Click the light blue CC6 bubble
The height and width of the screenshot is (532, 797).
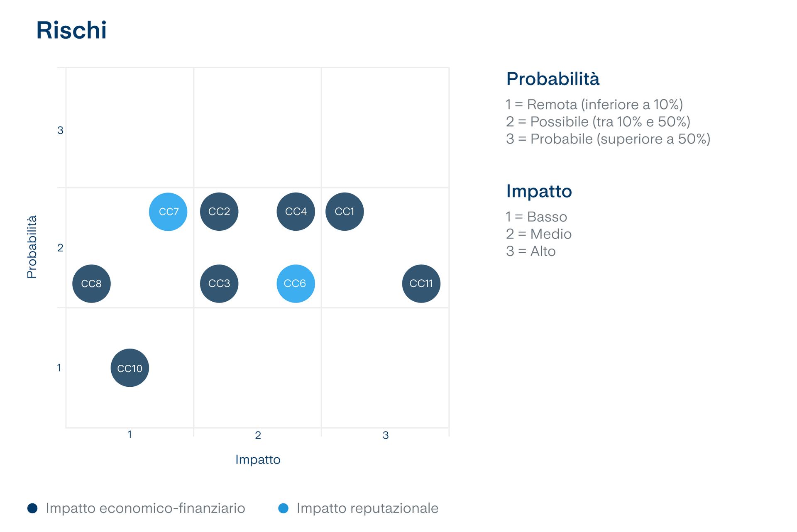pyautogui.click(x=296, y=284)
